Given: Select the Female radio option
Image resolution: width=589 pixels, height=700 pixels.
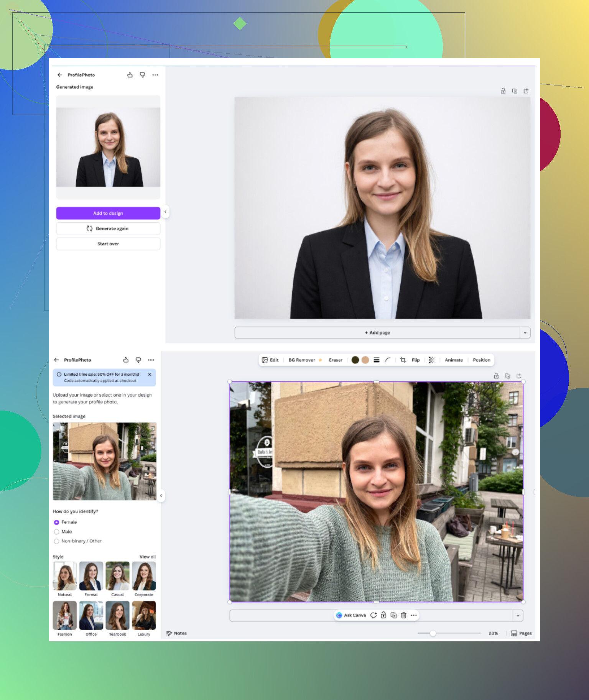Looking at the screenshot, I should tap(57, 522).
